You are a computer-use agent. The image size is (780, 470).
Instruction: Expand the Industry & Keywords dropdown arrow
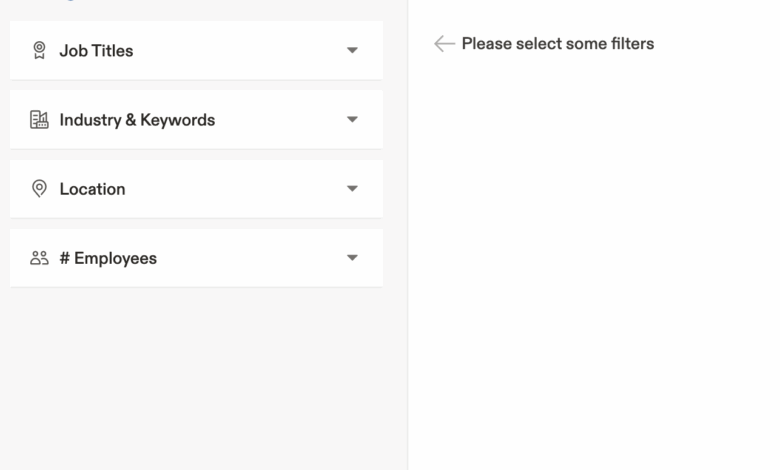(352, 119)
